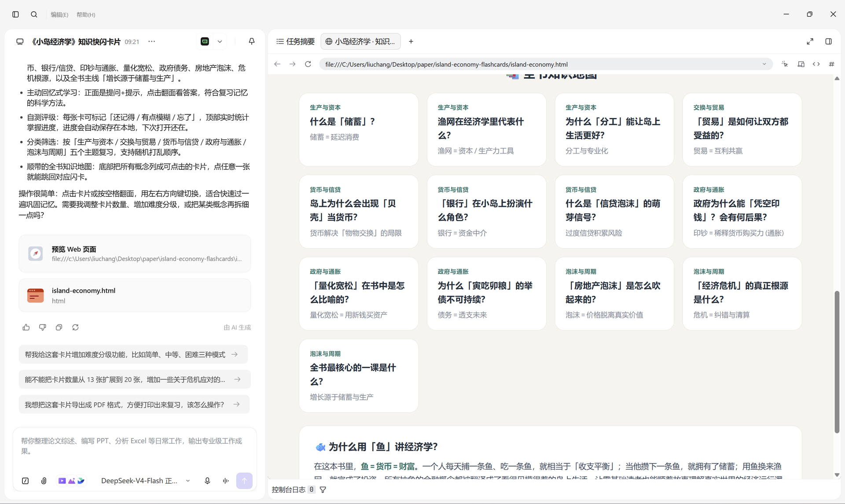Go back in the preview browser
The height and width of the screenshot is (504, 845).
tap(277, 64)
